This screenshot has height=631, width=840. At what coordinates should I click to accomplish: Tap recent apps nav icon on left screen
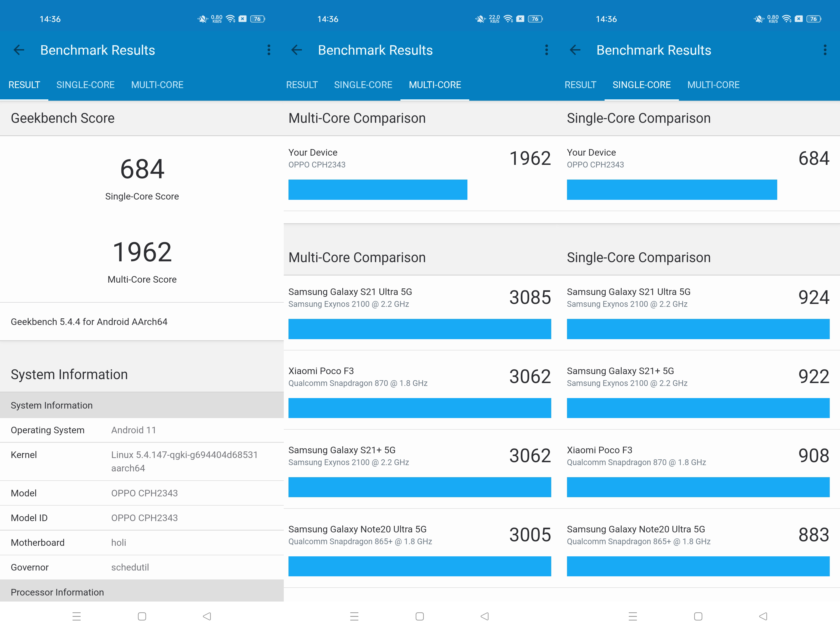tap(77, 616)
